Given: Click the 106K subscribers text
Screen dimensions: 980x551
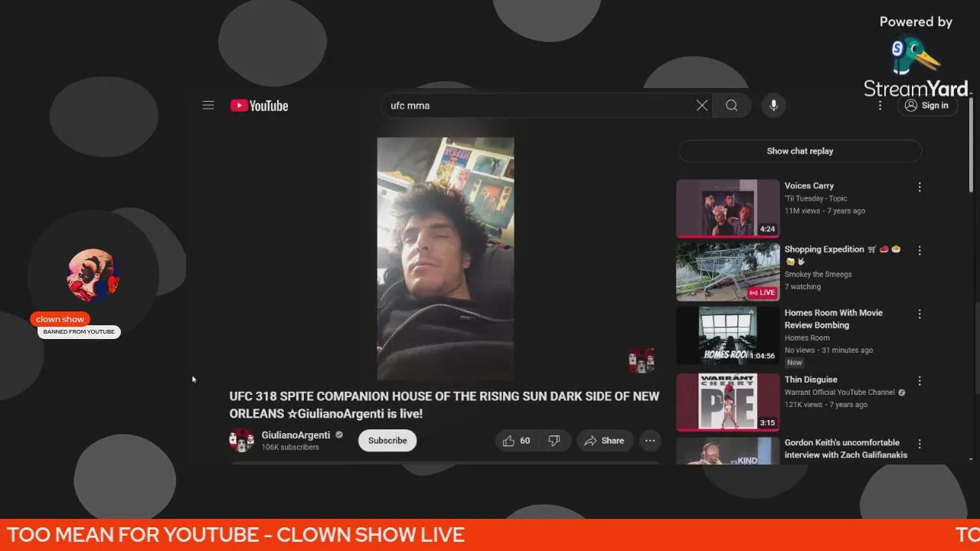Looking at the screenshot, I should pos(290,448).
